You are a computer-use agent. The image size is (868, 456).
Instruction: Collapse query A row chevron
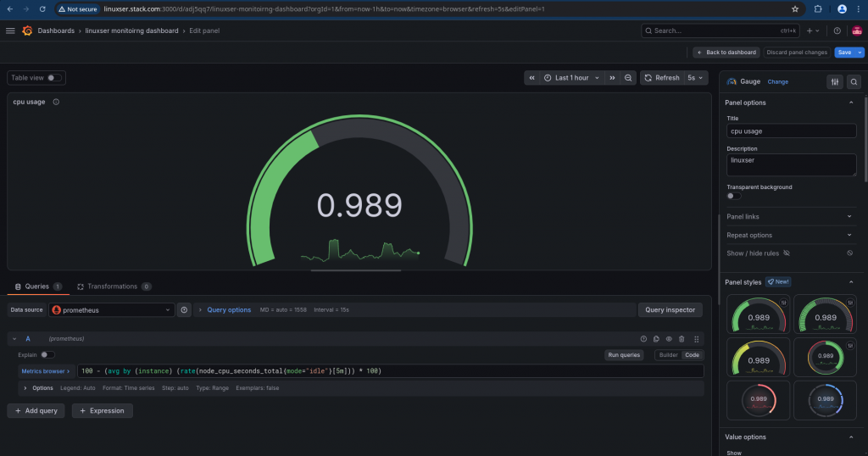tap(14, 339)
